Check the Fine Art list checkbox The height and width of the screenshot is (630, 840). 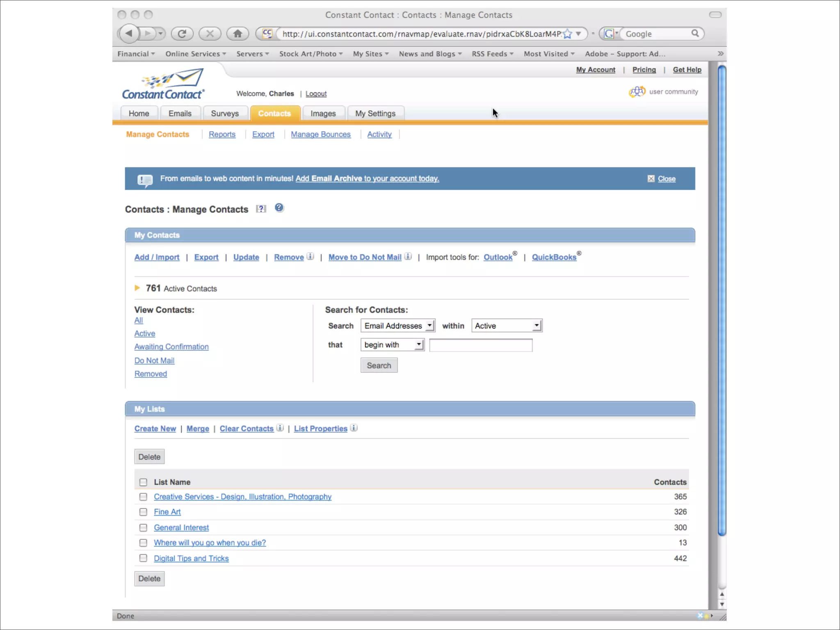click(143, 512)
